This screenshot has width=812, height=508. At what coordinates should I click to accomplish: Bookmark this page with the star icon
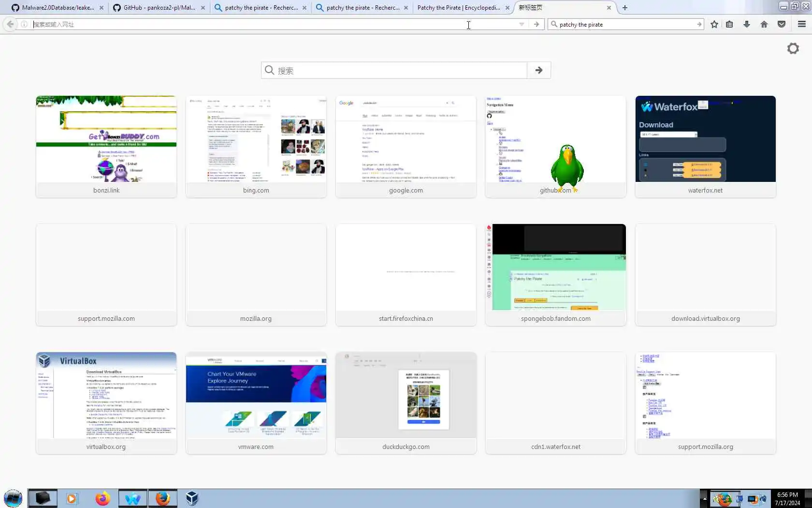click(x=714, y=24)
